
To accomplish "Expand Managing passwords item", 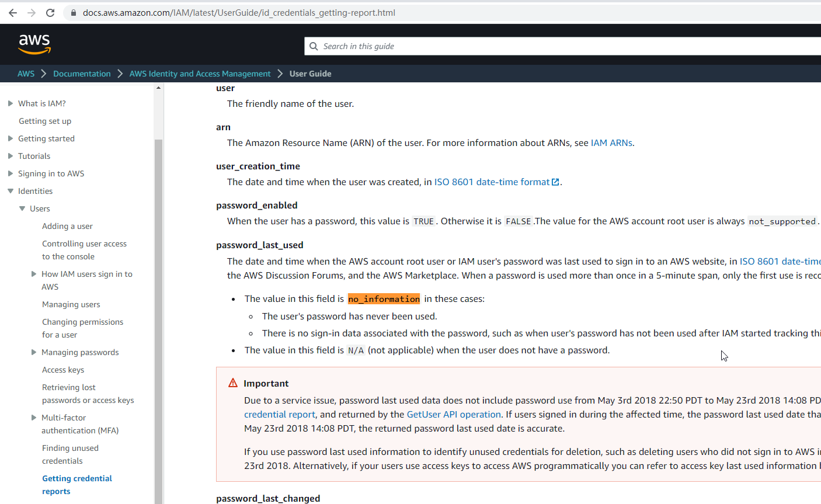I will (x=34, y=352).
